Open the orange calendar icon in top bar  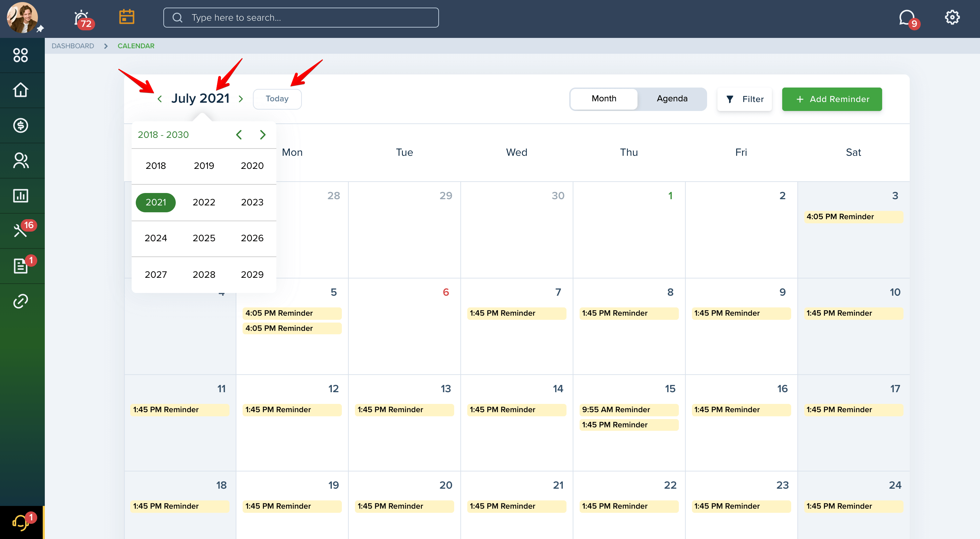126,17
